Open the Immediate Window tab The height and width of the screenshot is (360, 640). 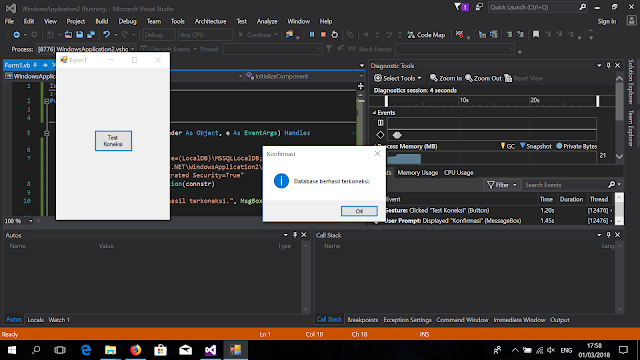click(x=519, y=320)
